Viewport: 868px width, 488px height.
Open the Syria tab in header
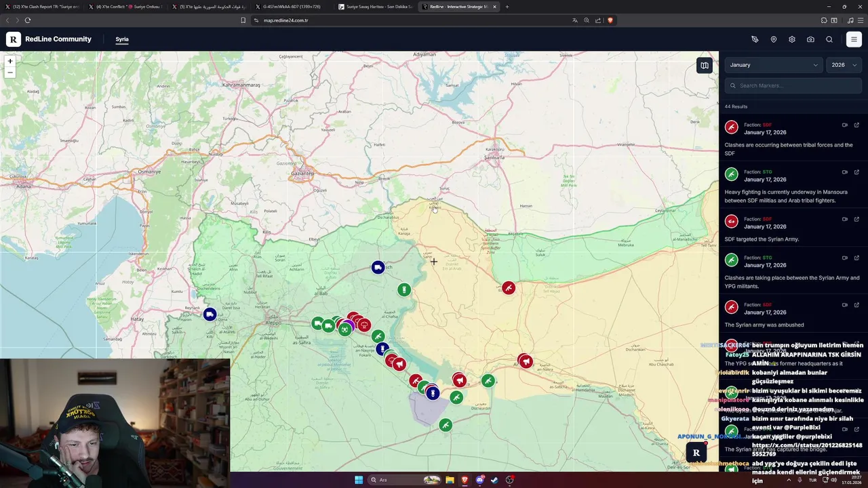(x=122, y=39)
